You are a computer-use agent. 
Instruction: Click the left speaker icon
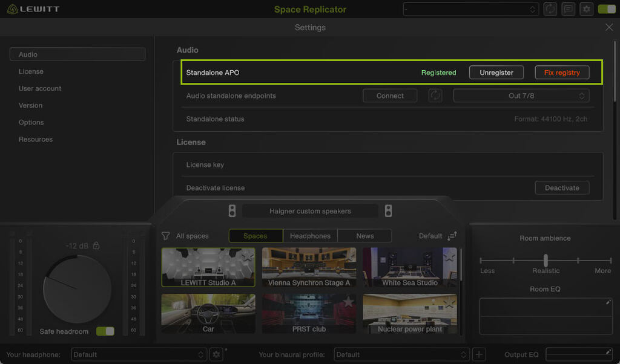coord(232,211)
